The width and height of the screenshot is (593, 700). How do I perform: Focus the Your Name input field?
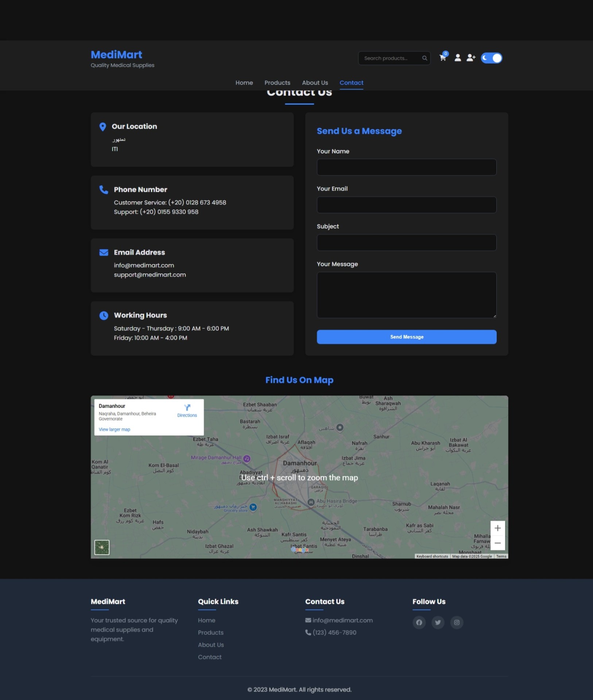pos(406,167)
